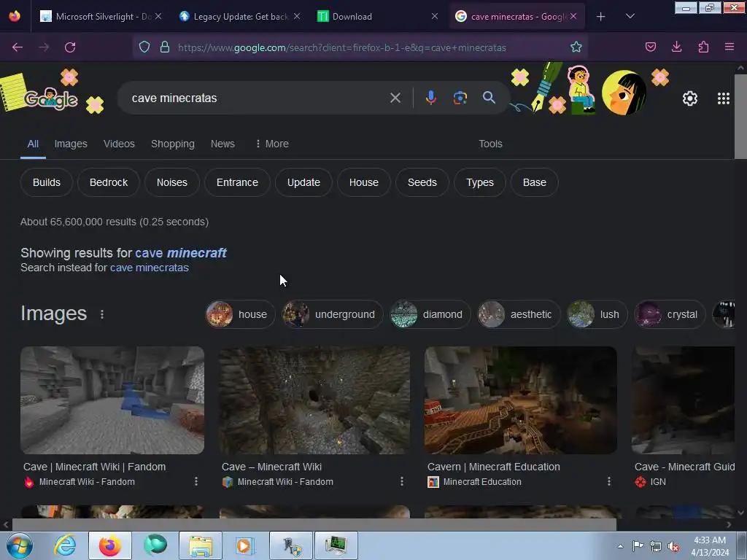
Task: Reload the page with the refresh icon
Action: 70,47
